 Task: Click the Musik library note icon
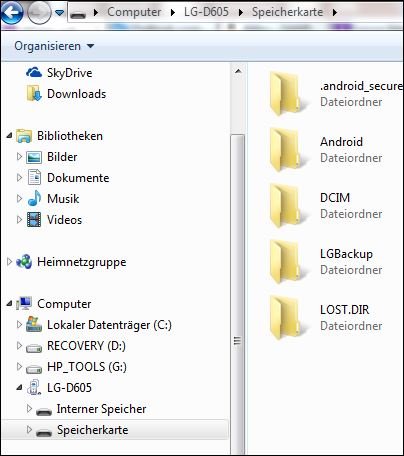coord(34,199)
